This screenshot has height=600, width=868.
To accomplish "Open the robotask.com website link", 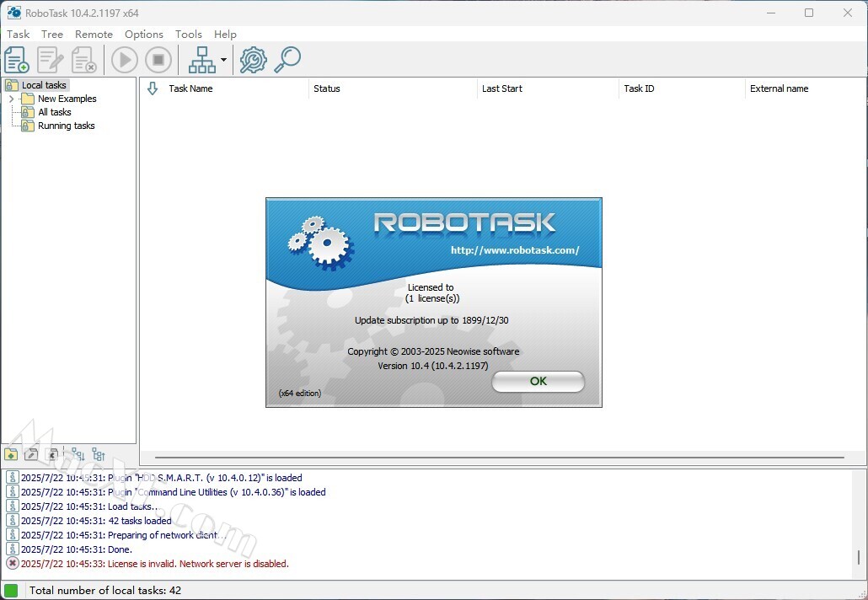I will click(515, 250).
